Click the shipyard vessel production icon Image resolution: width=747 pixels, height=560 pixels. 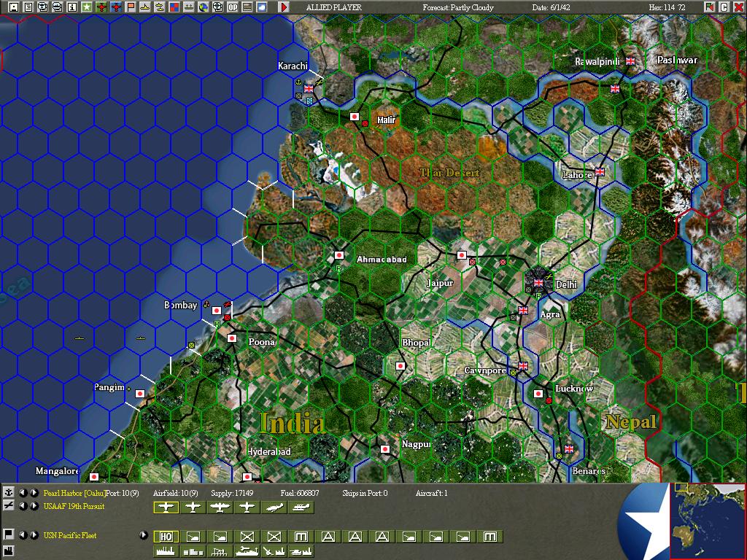[247, 551]
